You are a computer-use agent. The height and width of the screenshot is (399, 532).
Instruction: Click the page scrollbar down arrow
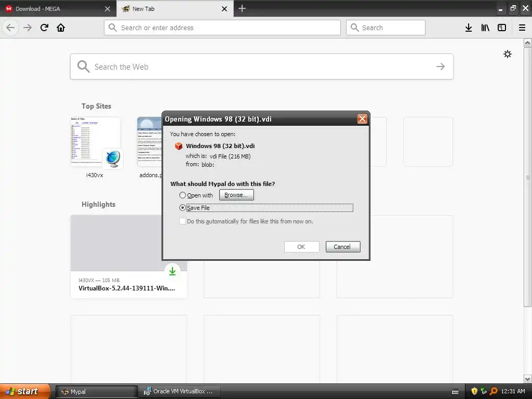[528, 379]
